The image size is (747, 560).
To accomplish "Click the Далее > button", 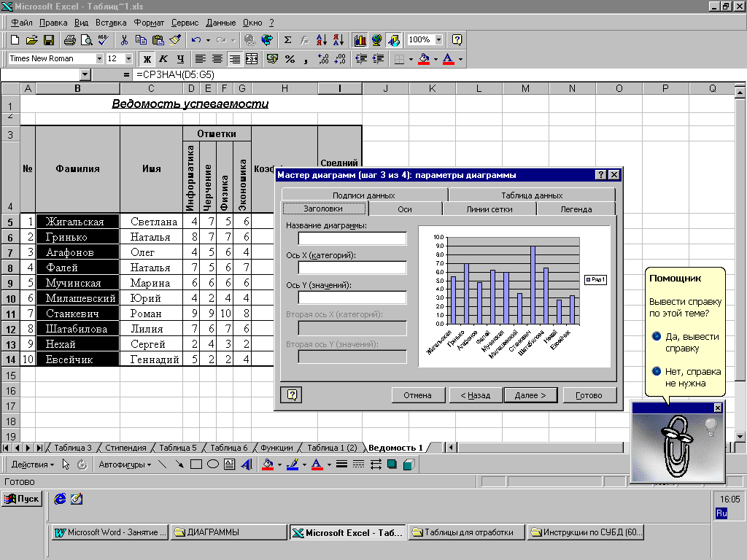I will coord(530,394).
